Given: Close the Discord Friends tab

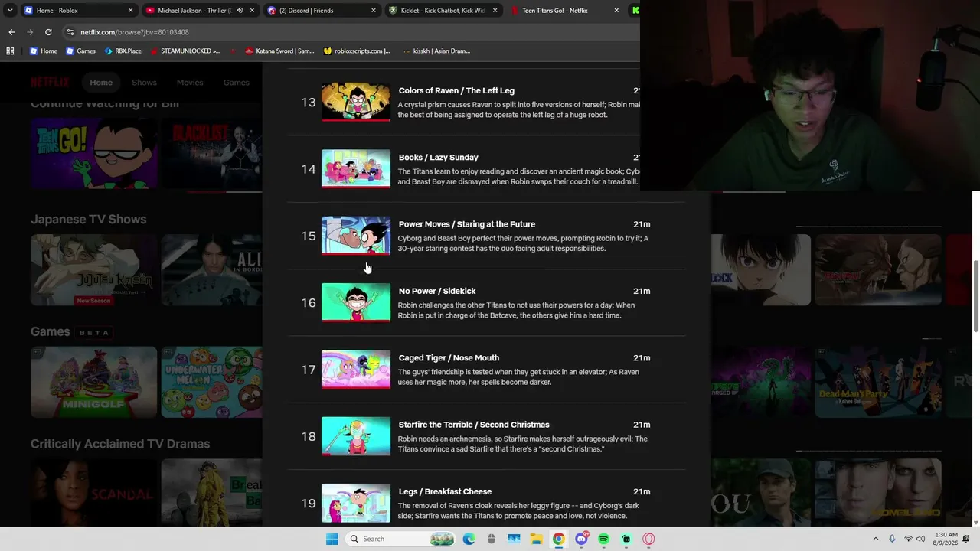Looking at the screenshot, I should tap(374, 11).
